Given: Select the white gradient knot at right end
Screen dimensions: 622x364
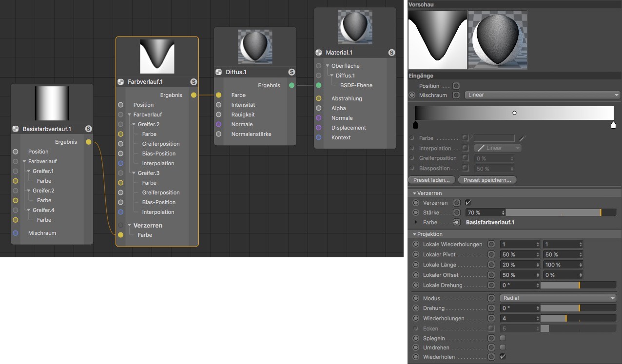Looking at the screenshot, I should tap(613, 125).
